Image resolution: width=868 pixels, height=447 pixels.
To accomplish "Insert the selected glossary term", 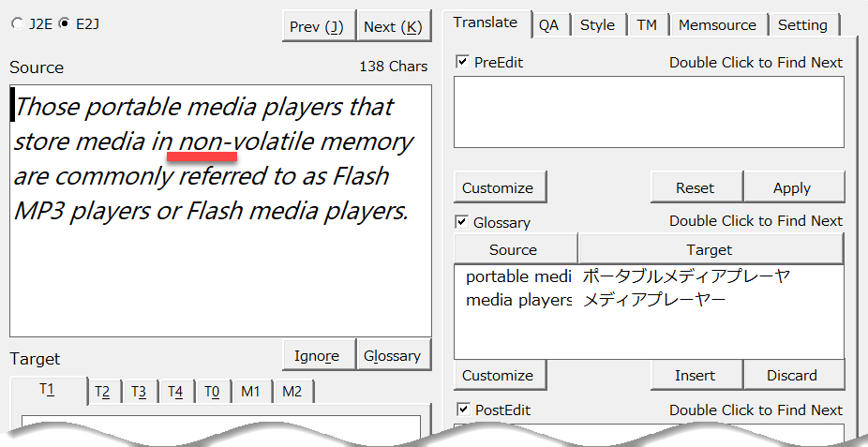I will pos(695,375).
